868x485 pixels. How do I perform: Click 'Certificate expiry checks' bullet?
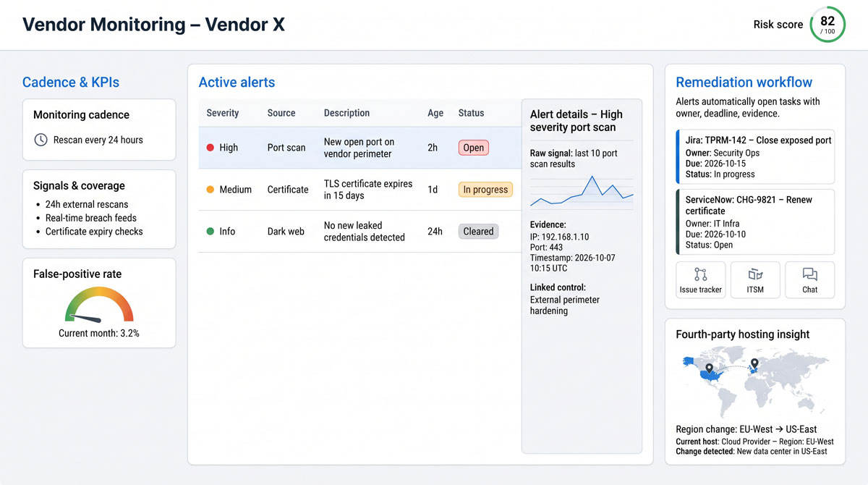[x=94, y=232]
